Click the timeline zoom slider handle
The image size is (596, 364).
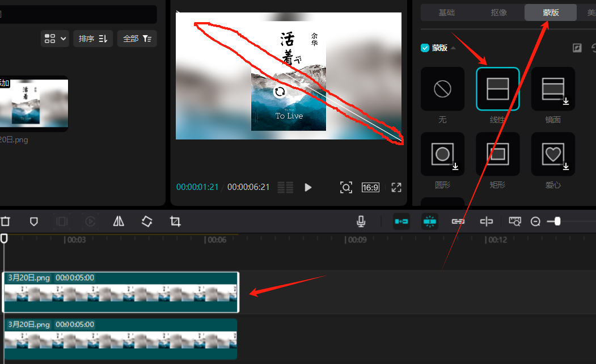point(557,222)
